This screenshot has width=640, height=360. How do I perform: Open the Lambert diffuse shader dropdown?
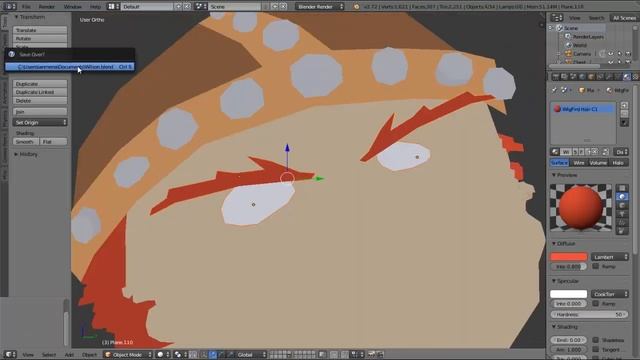click(610, 257)
